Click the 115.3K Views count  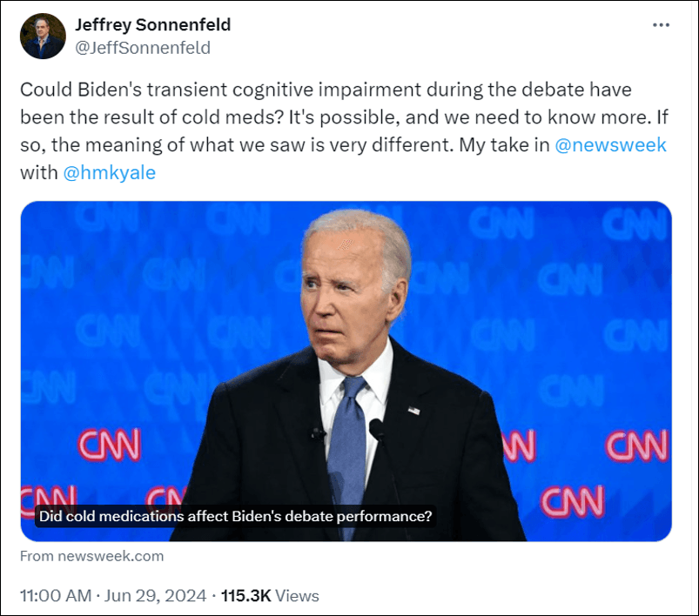point(270,596)
